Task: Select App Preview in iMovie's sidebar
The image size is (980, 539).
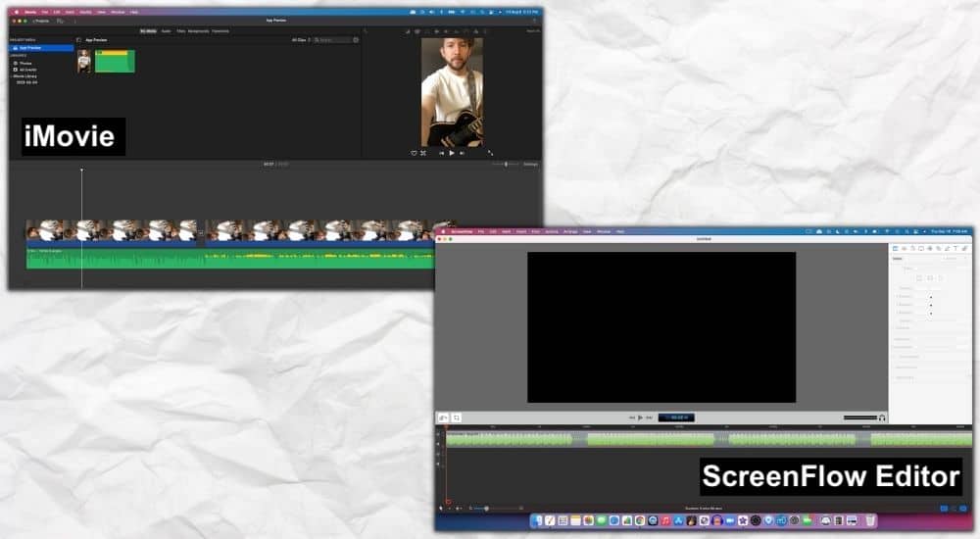Action: [x=41, y=47]
